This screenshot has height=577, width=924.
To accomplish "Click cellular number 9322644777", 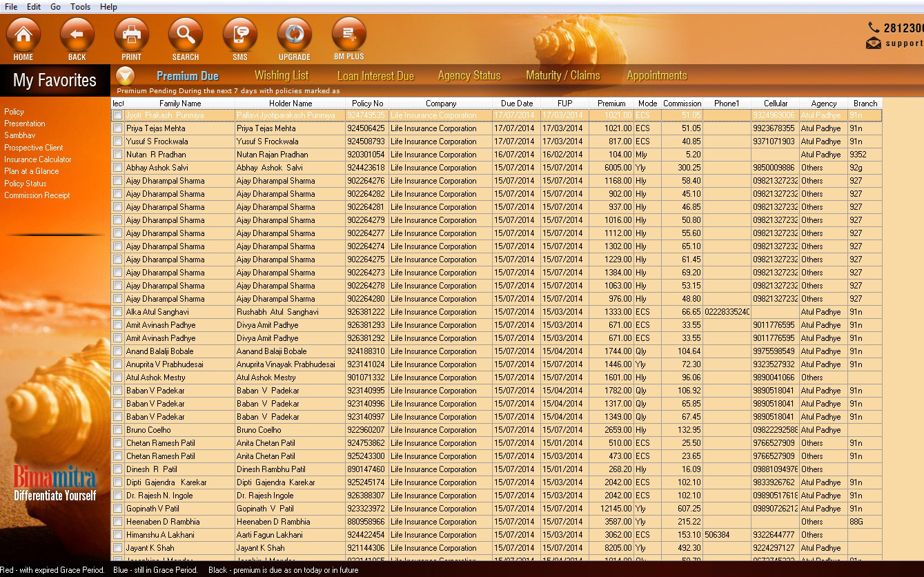I will click(x=774, y=535).
